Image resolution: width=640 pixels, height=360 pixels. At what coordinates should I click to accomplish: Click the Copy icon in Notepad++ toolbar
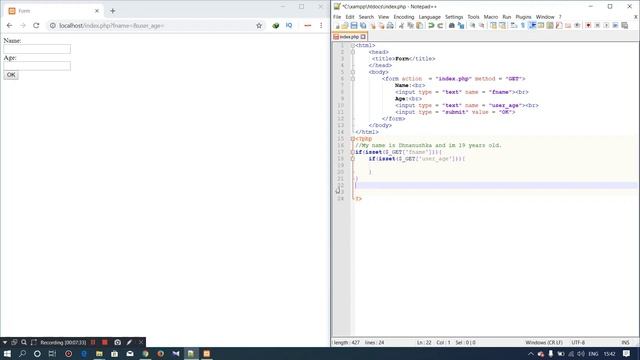point(410,26)
